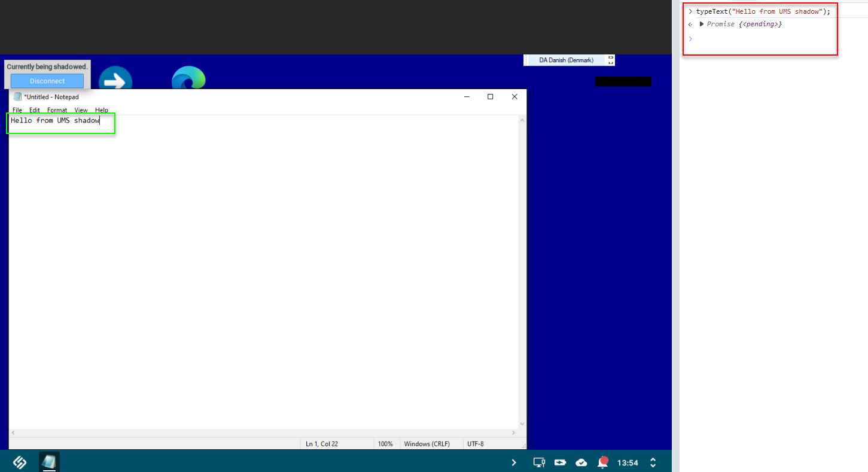Click the 'Currently being shadowed.' label
The width and height of the screenshot is (868, 472).
47,66
